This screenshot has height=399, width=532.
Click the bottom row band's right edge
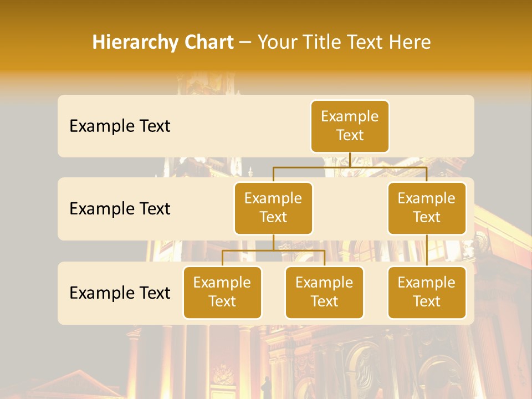[x=470, y=293]
